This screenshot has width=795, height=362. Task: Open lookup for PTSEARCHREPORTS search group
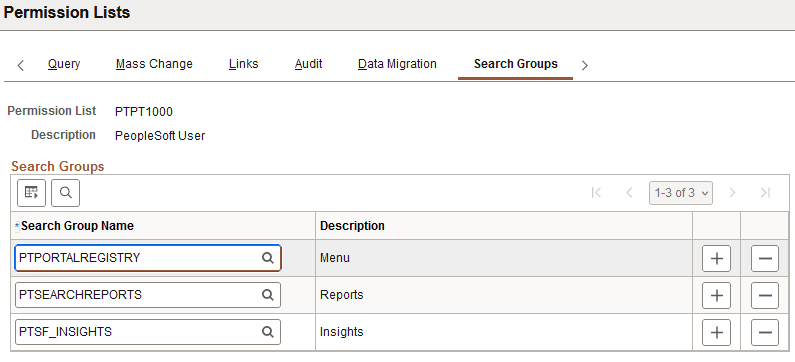point(268,295)
